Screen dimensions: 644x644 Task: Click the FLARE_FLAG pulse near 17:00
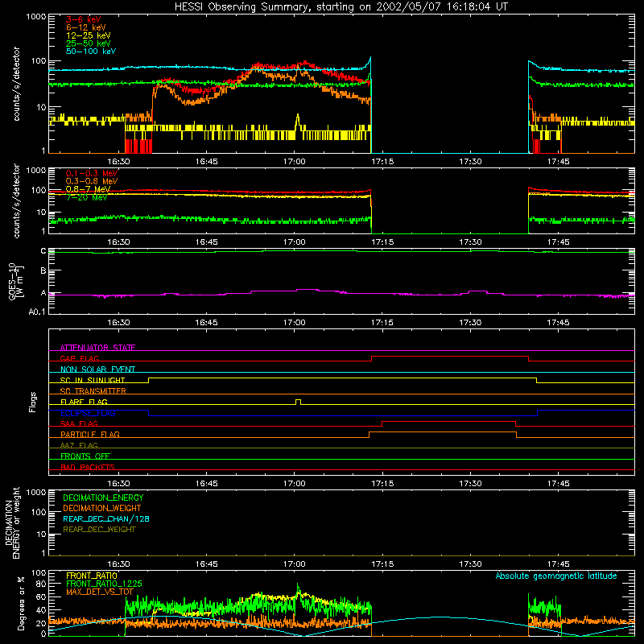point(298,402)
